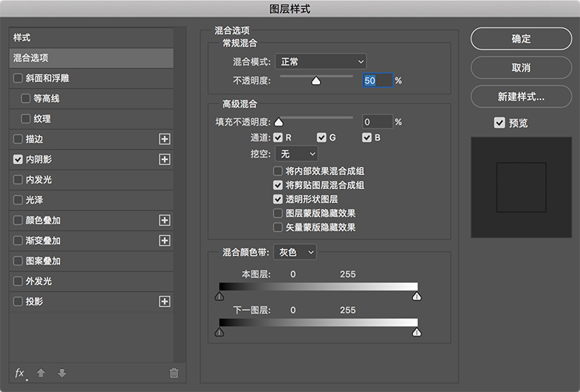Select the 外发光 style entry

point(39,281)
